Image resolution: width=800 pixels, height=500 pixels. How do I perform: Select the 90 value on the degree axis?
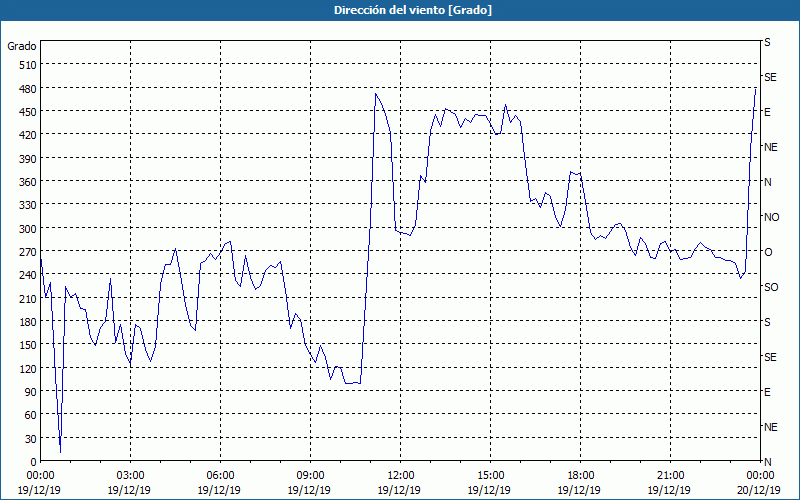pyautogui.click(x=31, y=392)
